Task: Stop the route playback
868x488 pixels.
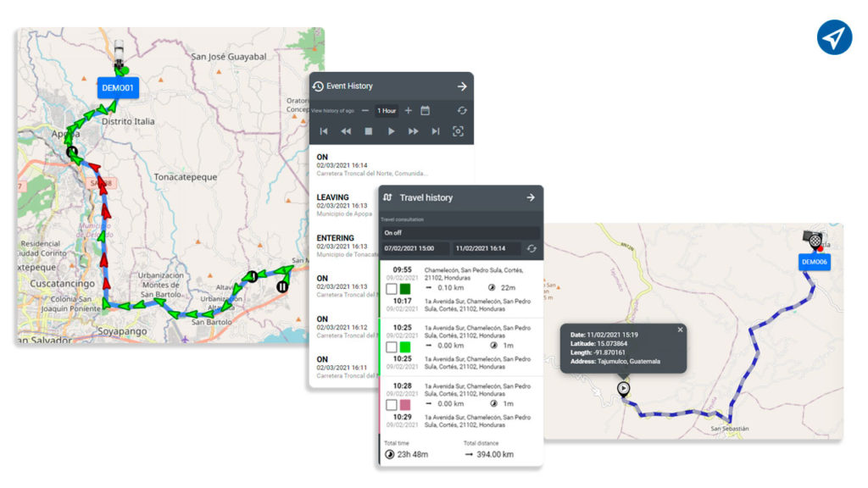Action: click(368, 131)
